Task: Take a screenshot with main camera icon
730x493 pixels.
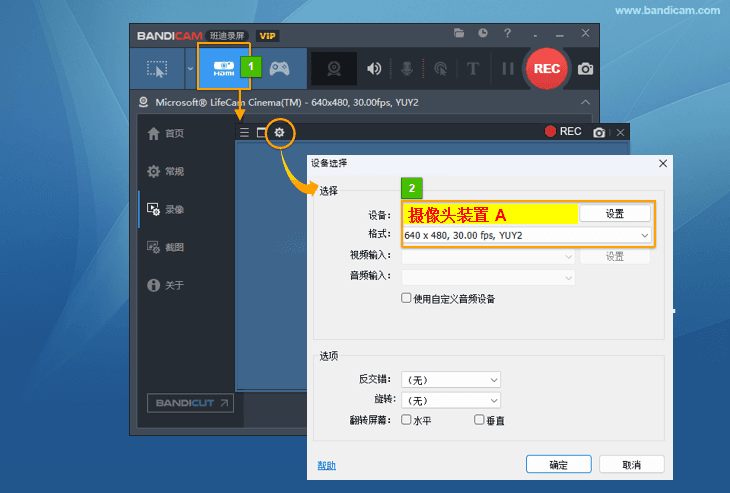Action: point(585,69)
